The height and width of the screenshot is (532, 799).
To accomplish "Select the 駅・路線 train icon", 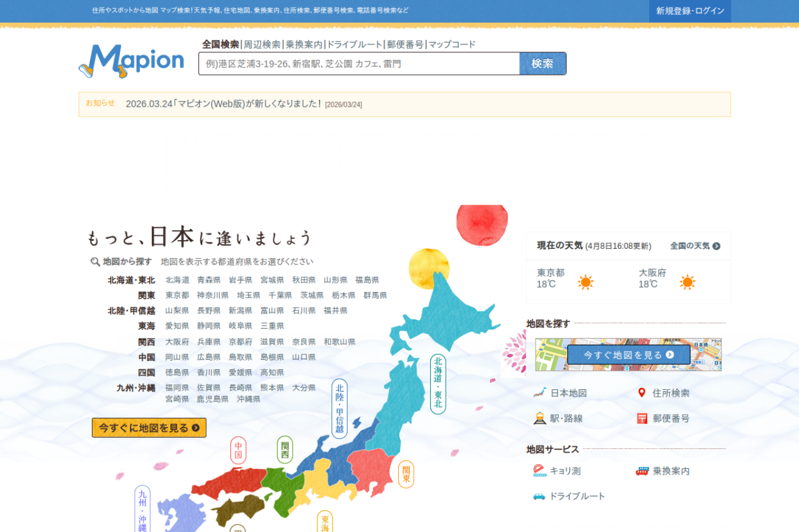I will [540, 418].
